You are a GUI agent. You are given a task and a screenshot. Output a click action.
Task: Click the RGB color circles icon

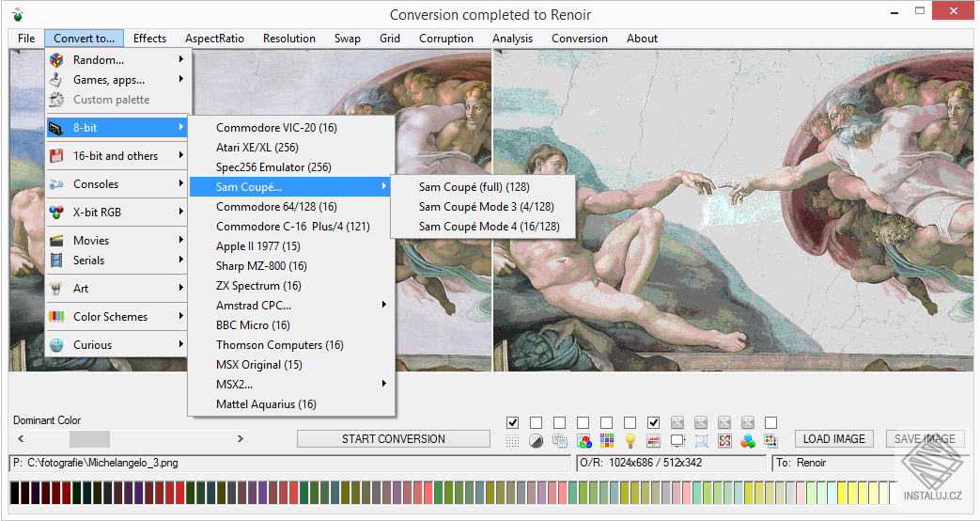coord(583,440)
